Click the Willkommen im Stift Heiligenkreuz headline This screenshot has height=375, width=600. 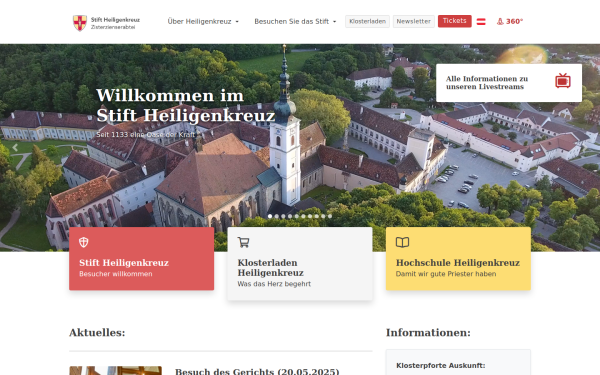coord(186,105)
